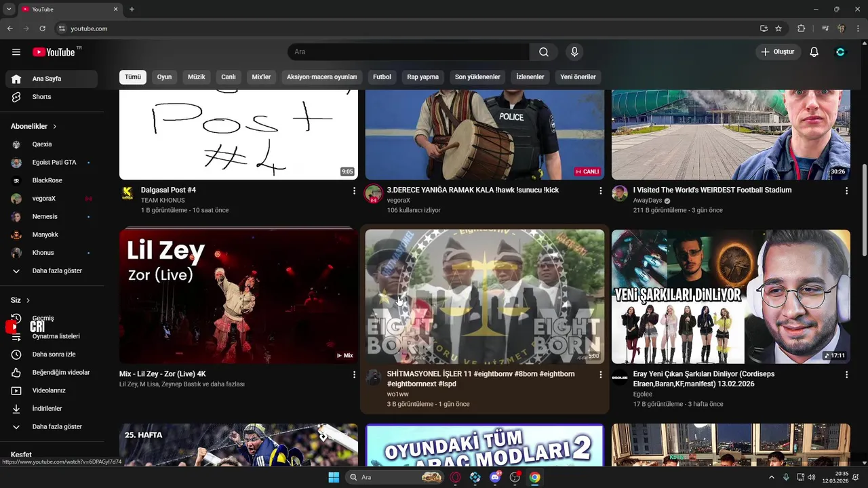Screen dimensions: 868x488
Task: Open Abonelikler section chevron
Action: pos(55,127)
